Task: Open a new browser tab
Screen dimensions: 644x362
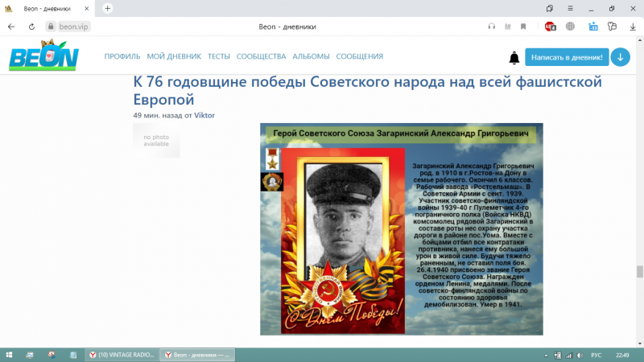Action: (x=107, y=8)
